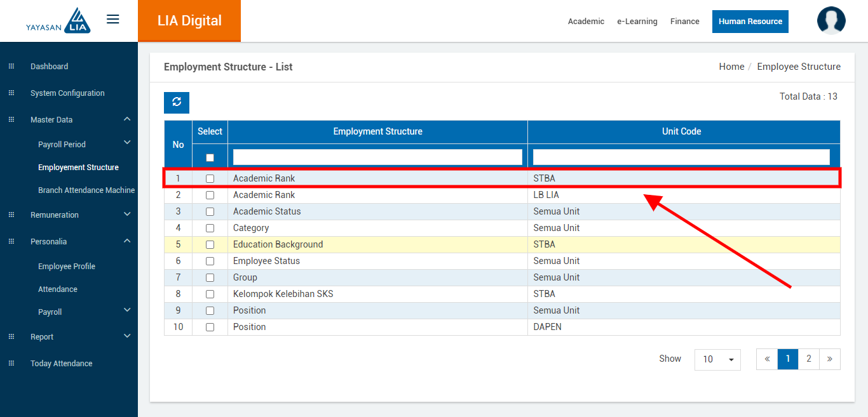
Task: Click the hamburger menu icon
Action: coord(112,19)
